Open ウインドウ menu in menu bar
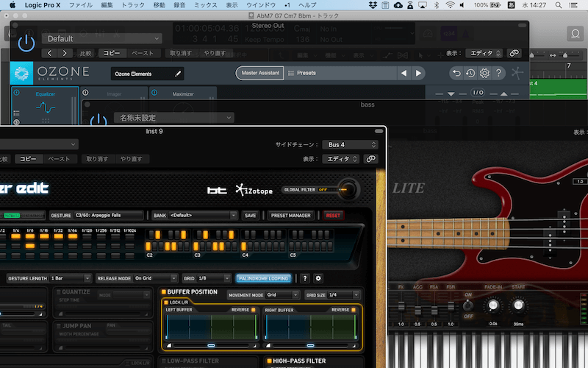588x368 pixels. (x=261, y=5)
